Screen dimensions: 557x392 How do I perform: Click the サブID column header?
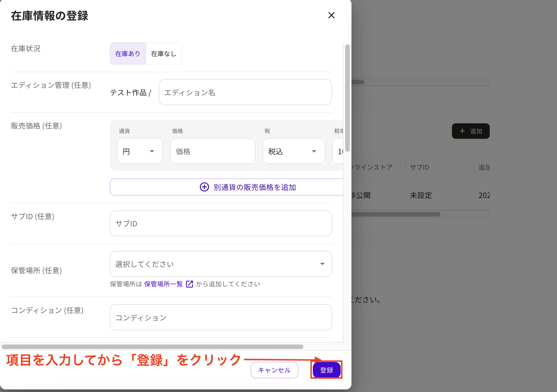coord(419,167)
